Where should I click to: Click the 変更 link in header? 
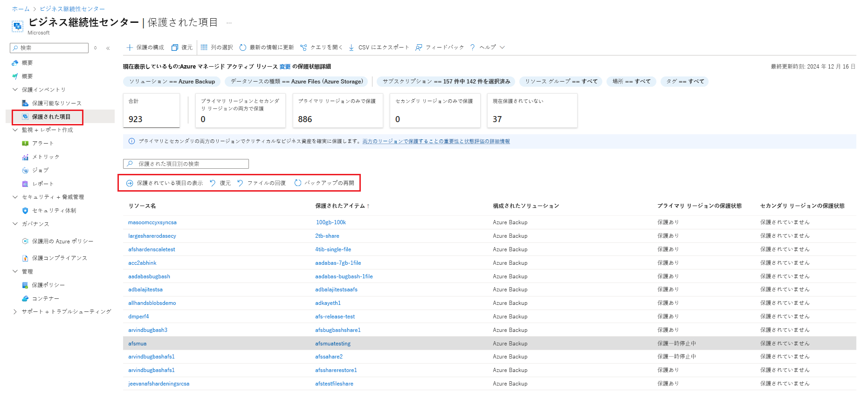pos(285,67)
